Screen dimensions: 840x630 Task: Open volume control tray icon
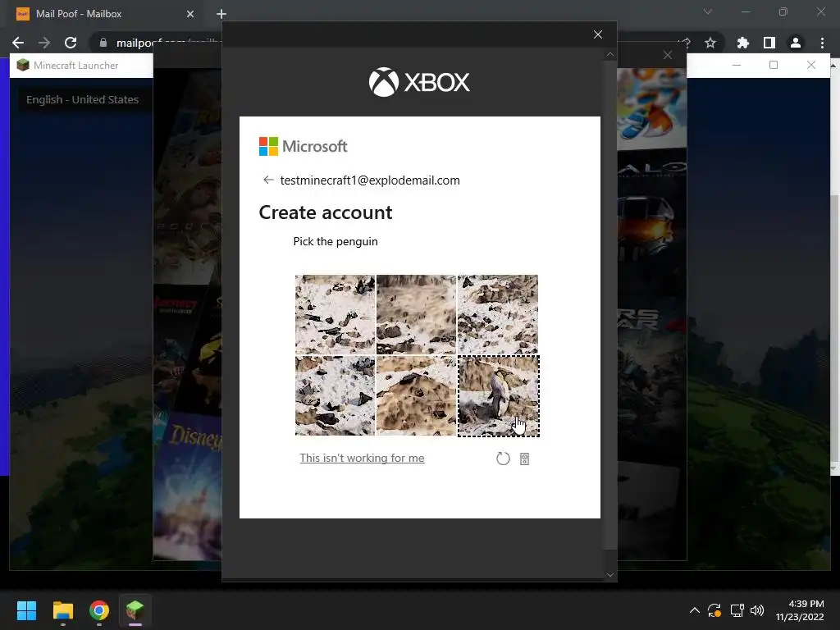[x=757, y=610]
